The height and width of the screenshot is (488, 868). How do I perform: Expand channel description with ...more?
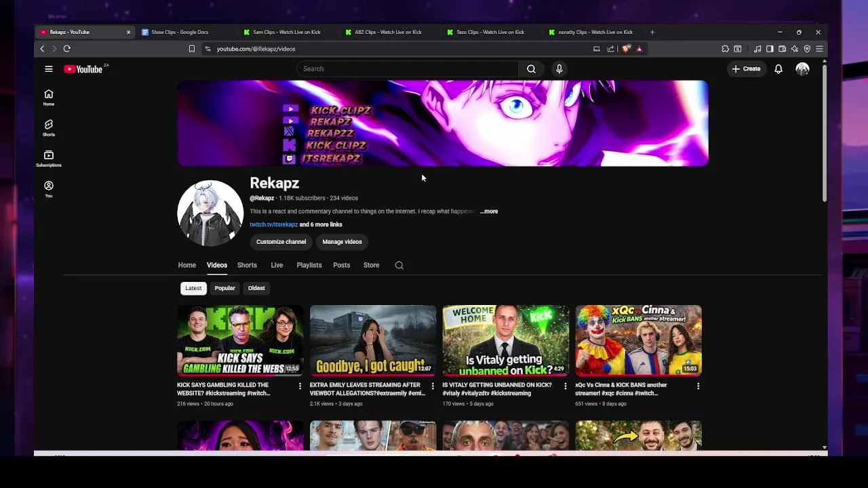click(x=489, y=211)
